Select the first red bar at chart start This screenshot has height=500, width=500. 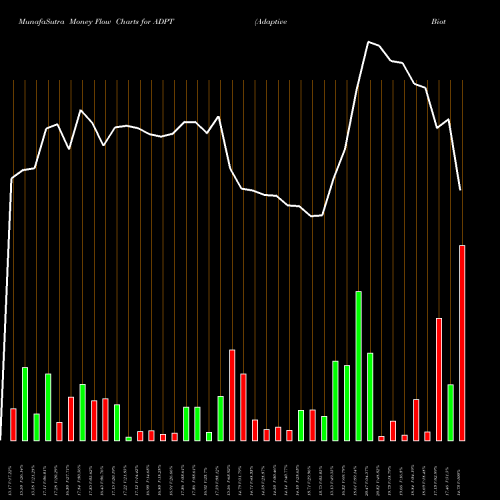click(x=13, y=425)
